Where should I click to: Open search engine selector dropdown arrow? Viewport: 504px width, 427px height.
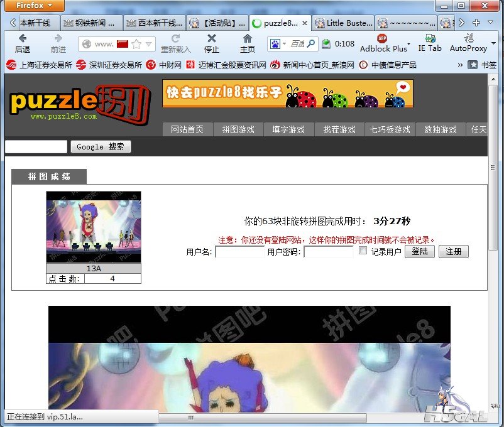[x=285, y=44]
